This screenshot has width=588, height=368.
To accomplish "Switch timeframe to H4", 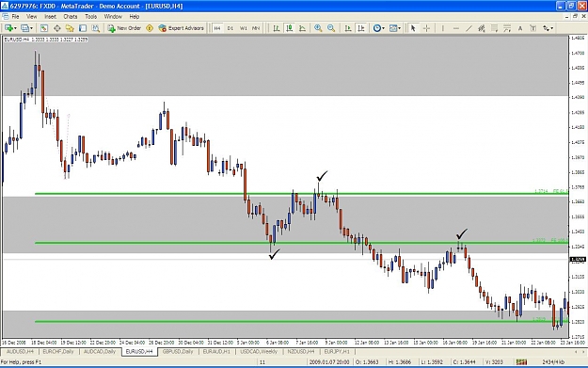I will point(217,28).
